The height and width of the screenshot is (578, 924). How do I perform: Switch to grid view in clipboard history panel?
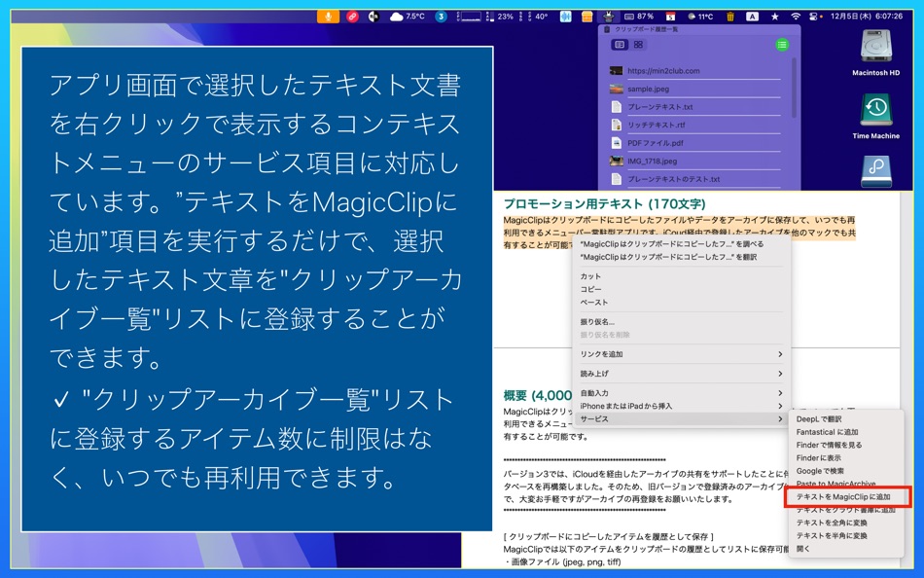(x=638, y=45)
